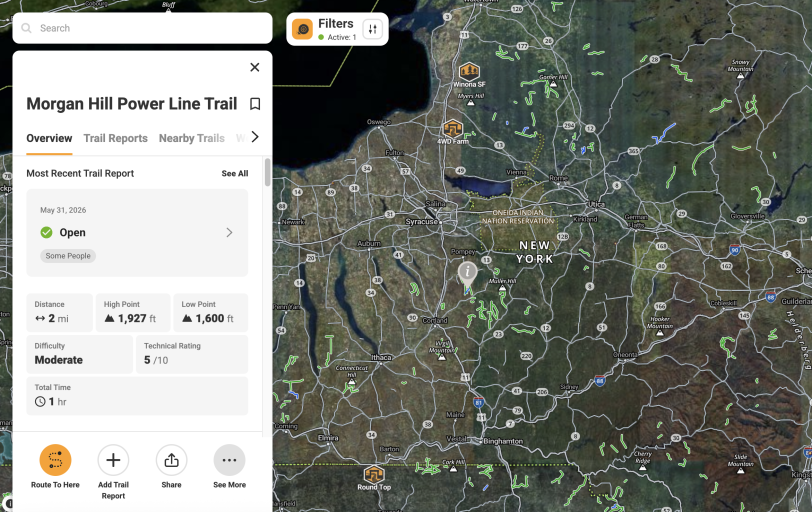Click the trail panel vertical scrollbar

coord(267,172)
